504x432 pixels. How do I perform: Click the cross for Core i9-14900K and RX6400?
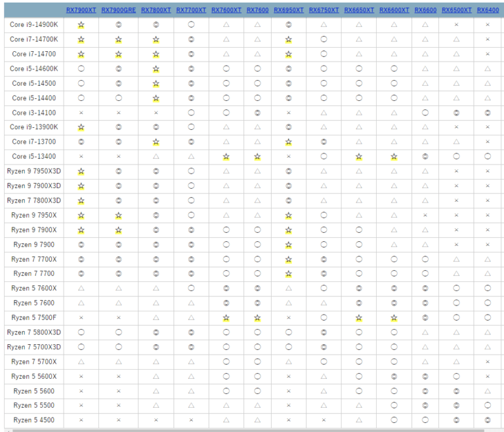click(x=488, y=25)
